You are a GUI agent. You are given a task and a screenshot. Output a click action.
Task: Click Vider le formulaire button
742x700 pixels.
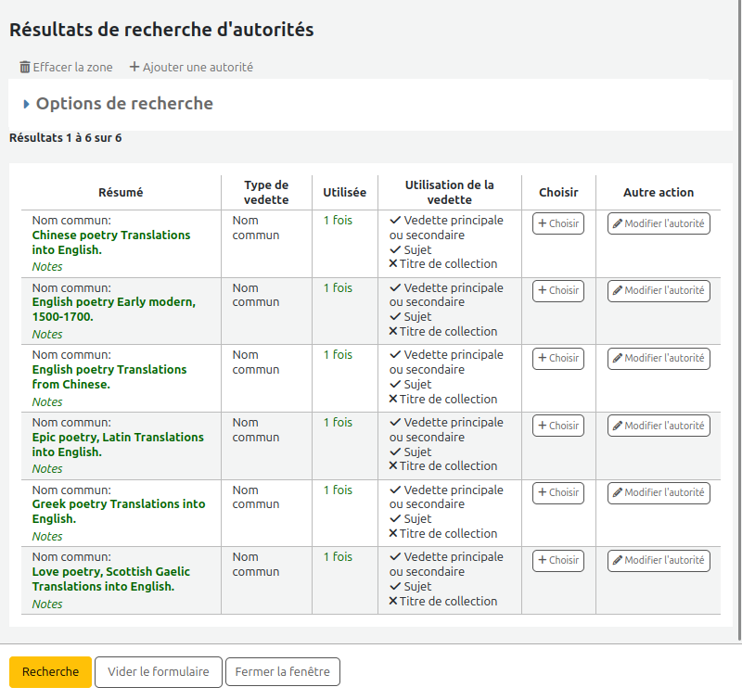pos(159,672)
